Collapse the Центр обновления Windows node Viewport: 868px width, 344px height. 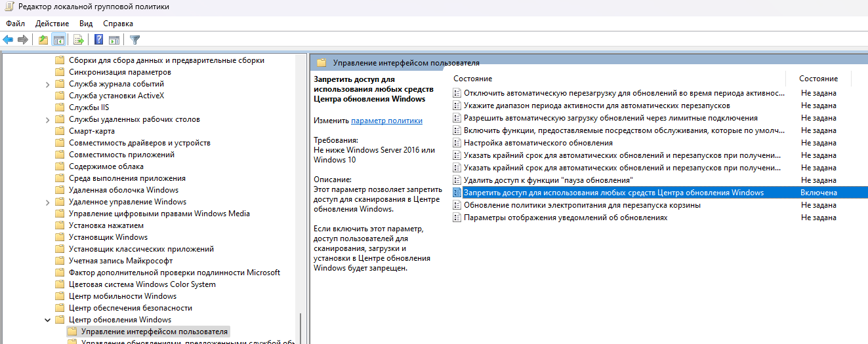point(48,320)
